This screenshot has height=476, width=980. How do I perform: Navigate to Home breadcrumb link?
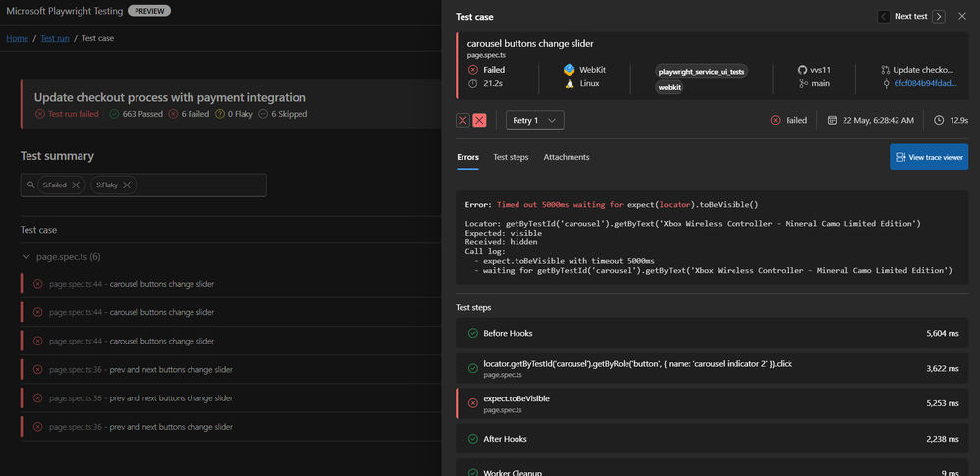point(17,38)
